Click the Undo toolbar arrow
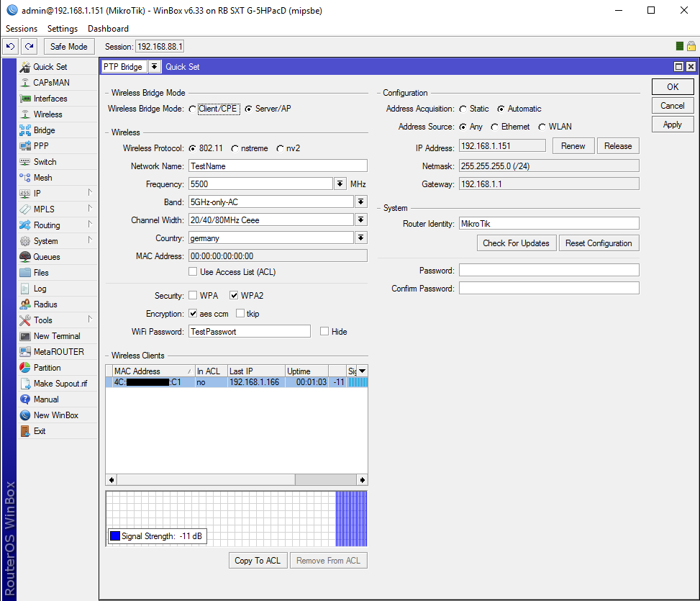Screen dimensions: 700x601 [11, 47]
